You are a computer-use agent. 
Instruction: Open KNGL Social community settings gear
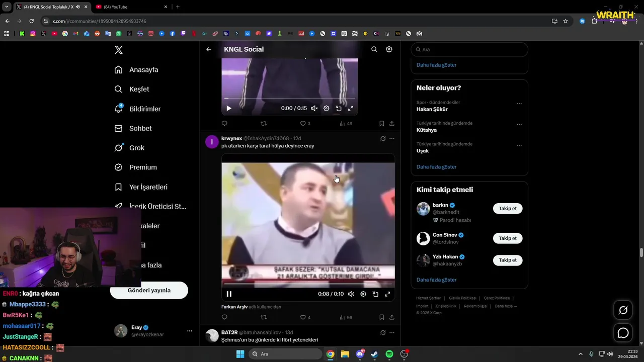point(389,49)
